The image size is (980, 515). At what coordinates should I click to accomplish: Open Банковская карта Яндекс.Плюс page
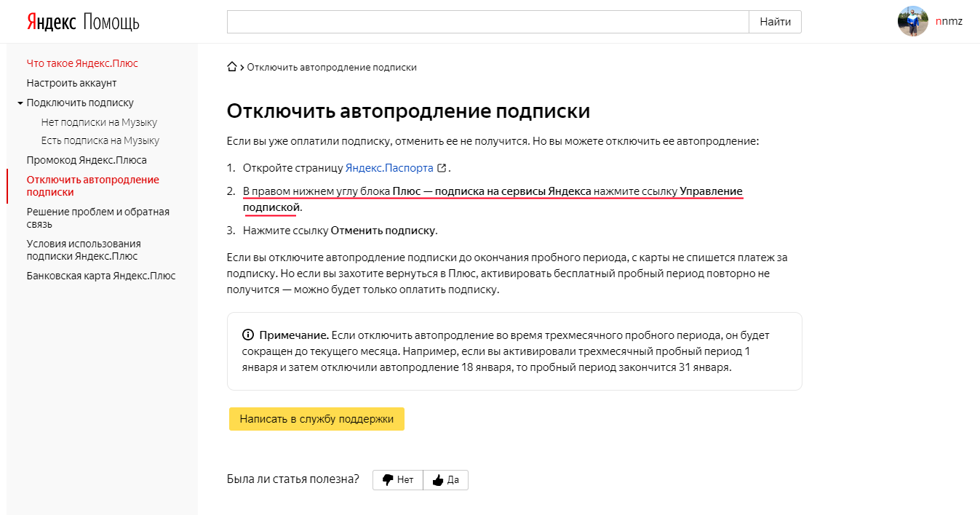(101, 276)
